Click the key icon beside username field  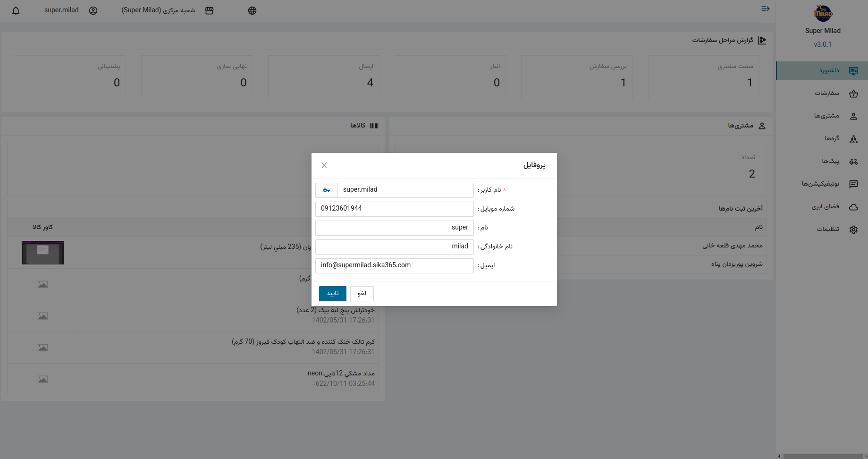point(327,190)
